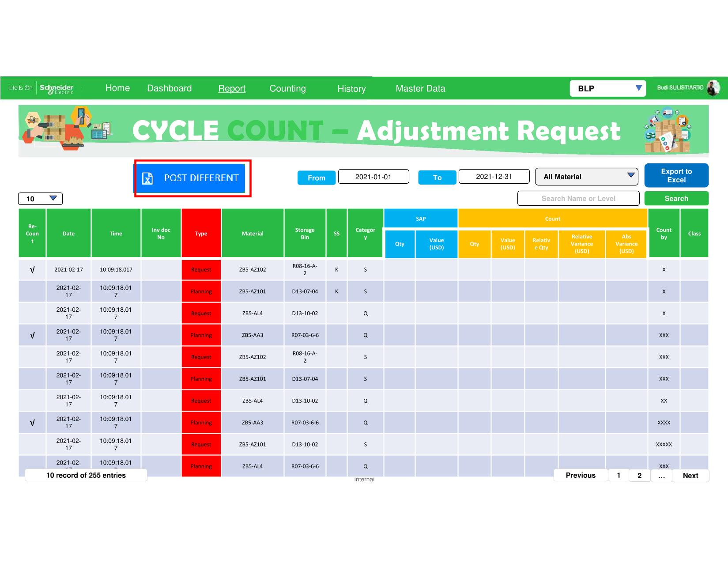
Task: Click the Schneider Electric logo
Action: 57,88
